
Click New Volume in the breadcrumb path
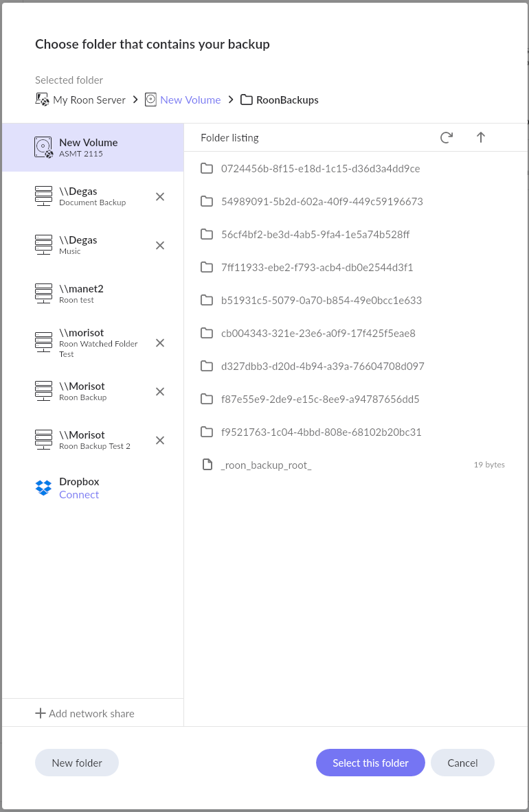point(190,100)
